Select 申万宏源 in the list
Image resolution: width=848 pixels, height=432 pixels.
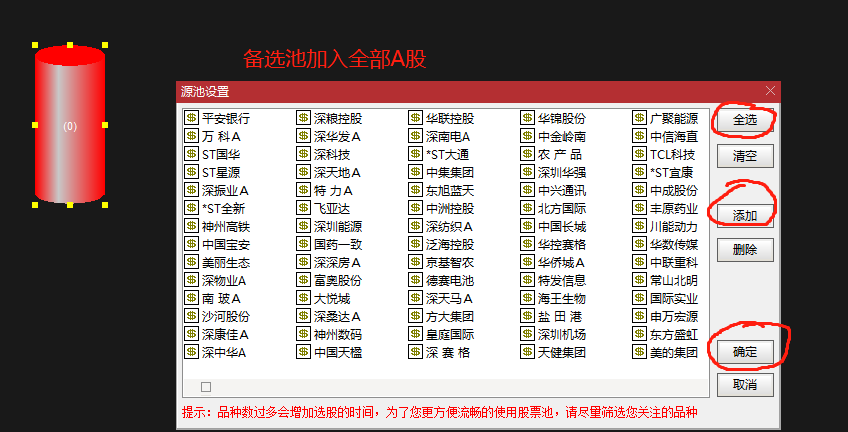(x=674, y=316)
